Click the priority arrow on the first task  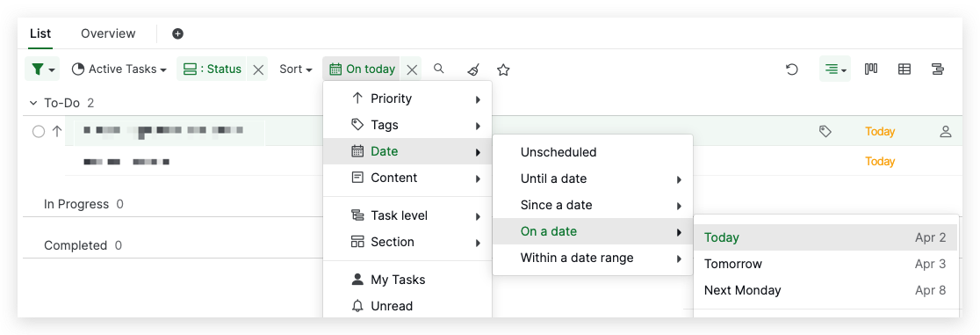[x=57, y=132]
